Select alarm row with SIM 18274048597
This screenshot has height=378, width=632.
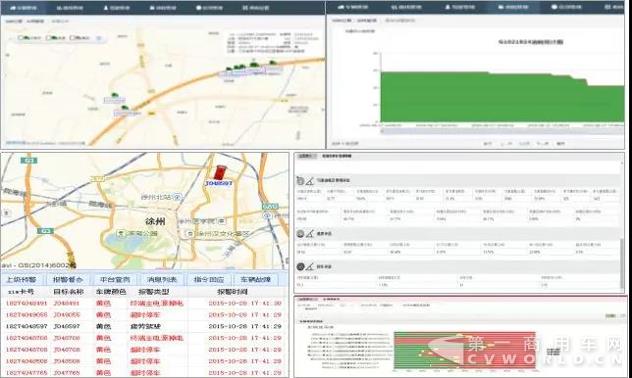[144, 326]
